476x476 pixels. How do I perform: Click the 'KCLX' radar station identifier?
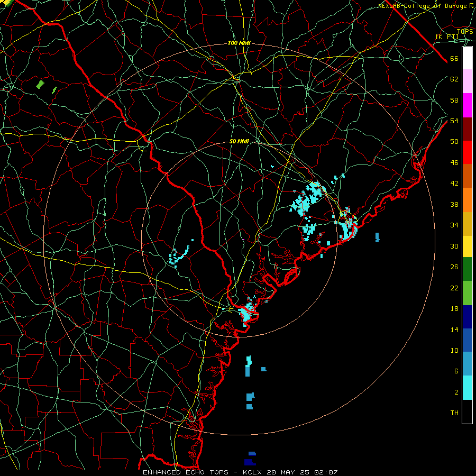[x=253, y=472]
